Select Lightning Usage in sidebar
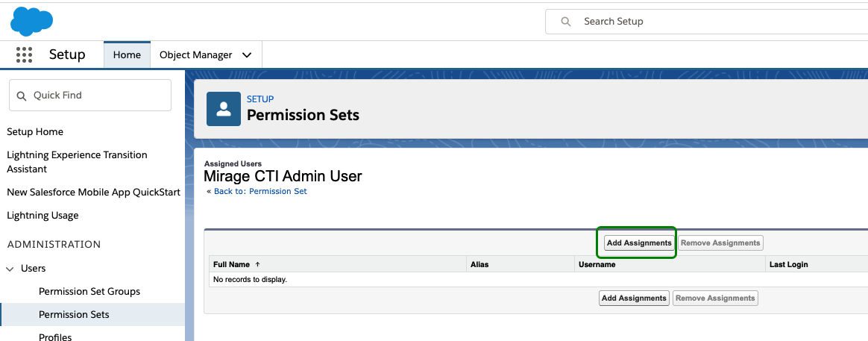 point(43,216)
